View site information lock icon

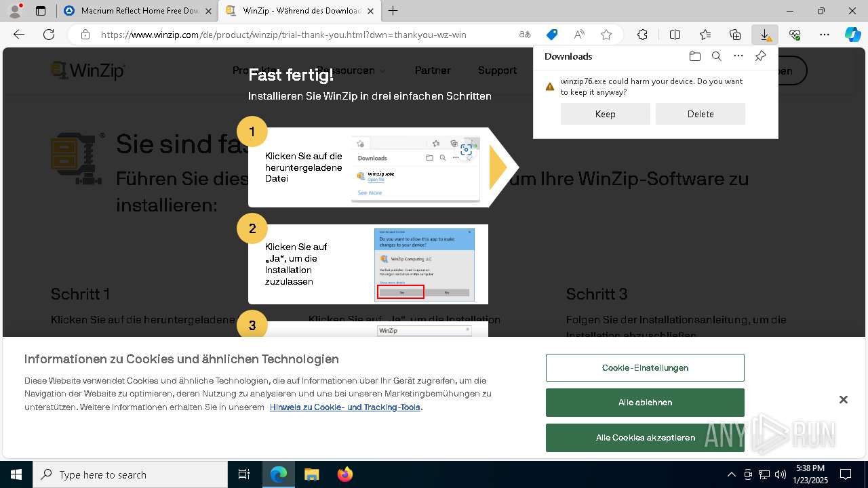[x=85, y=35]
